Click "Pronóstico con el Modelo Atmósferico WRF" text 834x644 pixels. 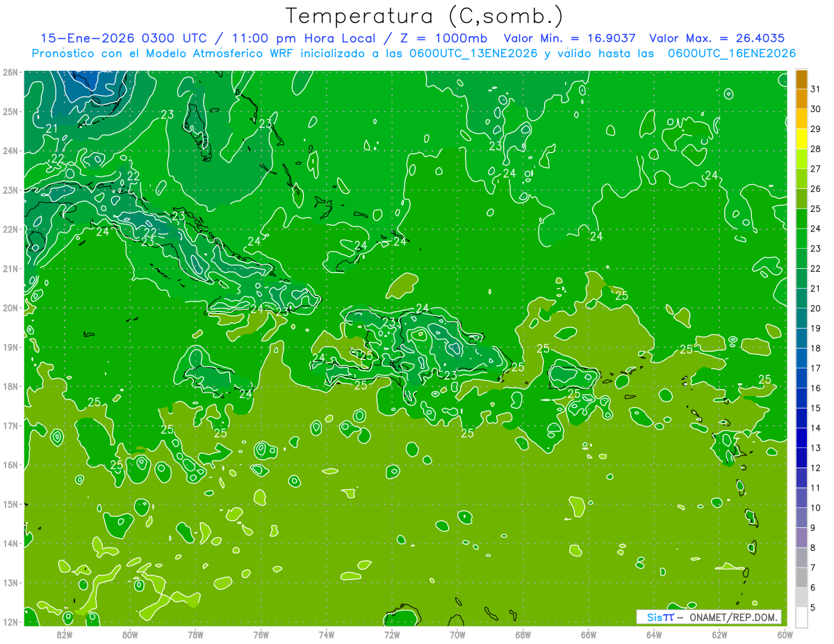click(163, 53)
